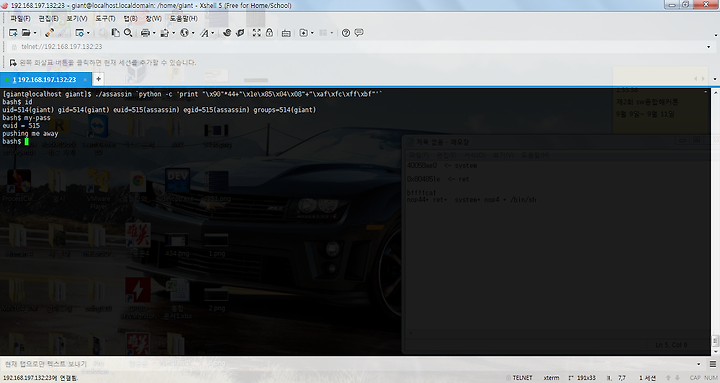
Task: Open the Session Properties icon
Action: coord(80,33)
